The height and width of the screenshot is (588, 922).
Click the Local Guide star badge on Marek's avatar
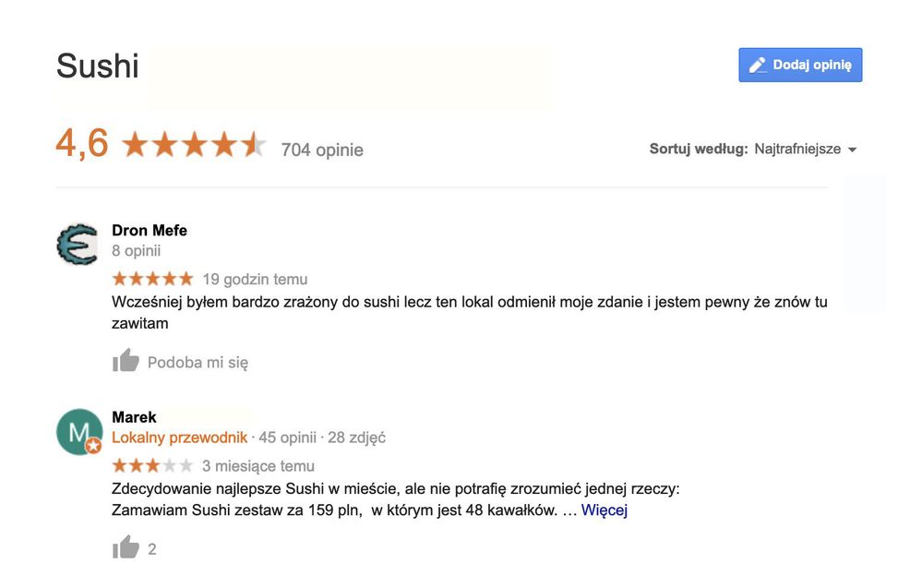pos(93,446)
